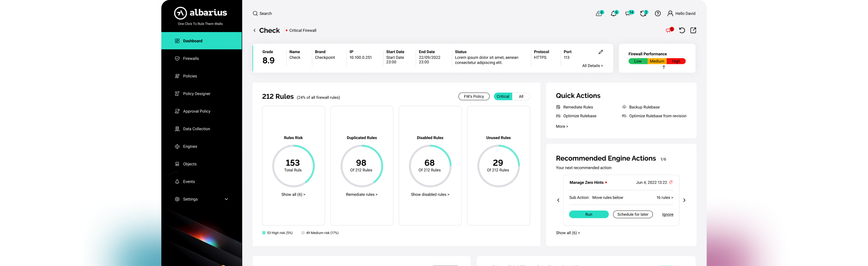The width and height of the screenshot is (868, 266).
Task: Click the Remediate Rules icon
Action: coord(558,107)
